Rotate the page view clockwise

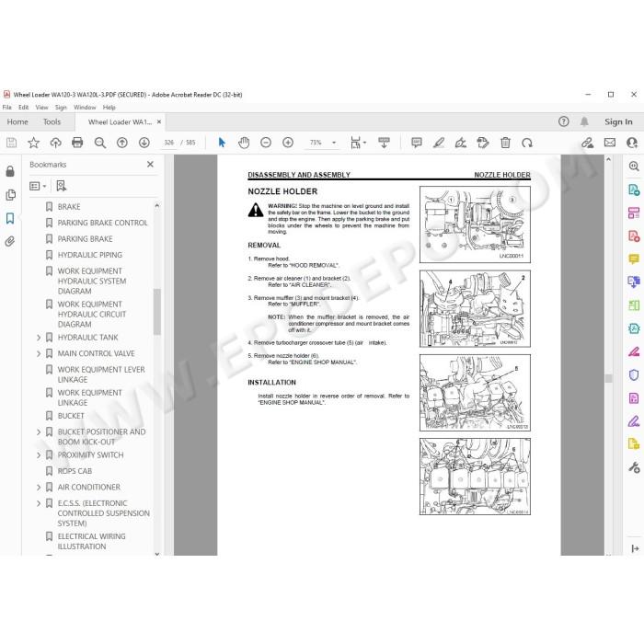pyautogui.click(x=527, y=143)
